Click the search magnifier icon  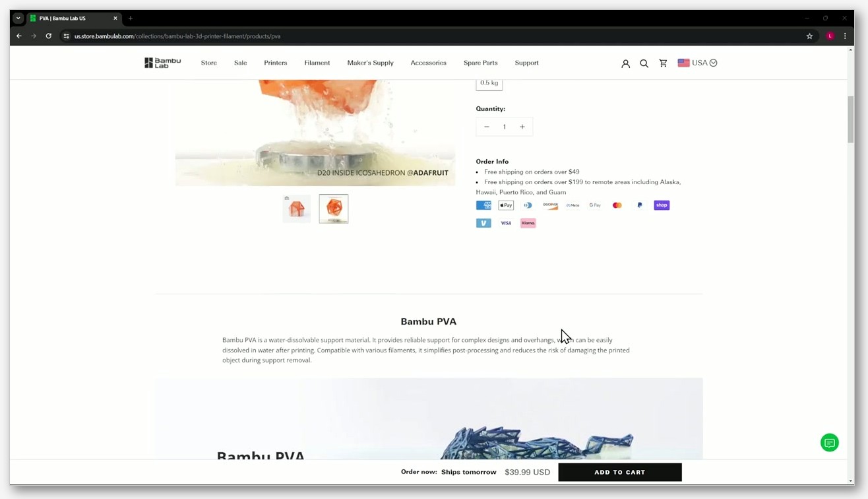644,63
